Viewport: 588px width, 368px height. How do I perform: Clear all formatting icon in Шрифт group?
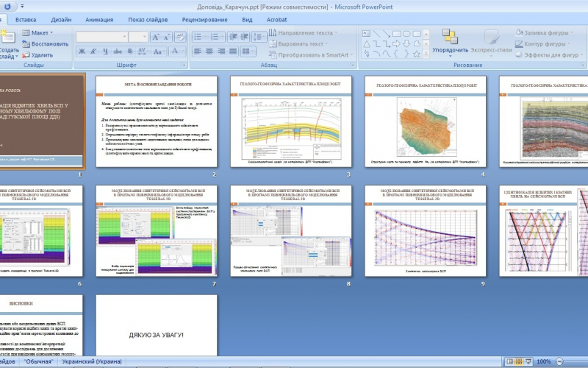(x=180, y=37)
